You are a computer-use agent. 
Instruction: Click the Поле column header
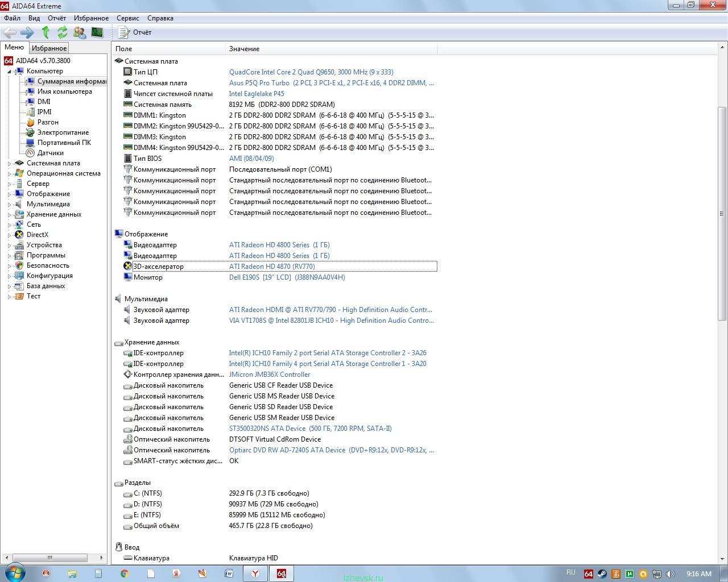click(169, 49)
